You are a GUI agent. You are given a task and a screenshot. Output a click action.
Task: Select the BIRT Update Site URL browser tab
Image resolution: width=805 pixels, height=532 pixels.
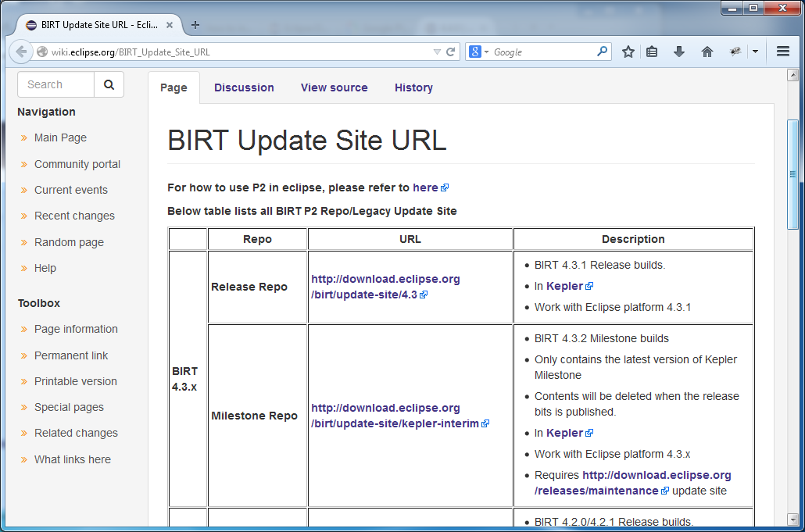click(99, 25)
